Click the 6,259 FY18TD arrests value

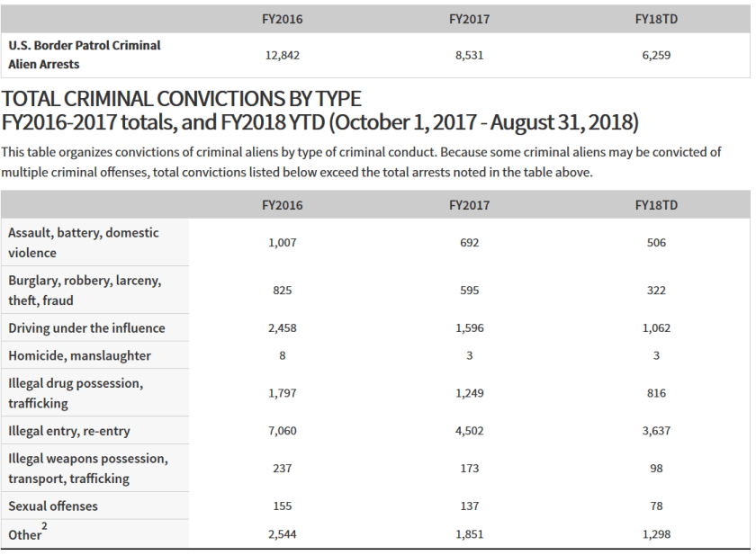click(x=656, y=55)
